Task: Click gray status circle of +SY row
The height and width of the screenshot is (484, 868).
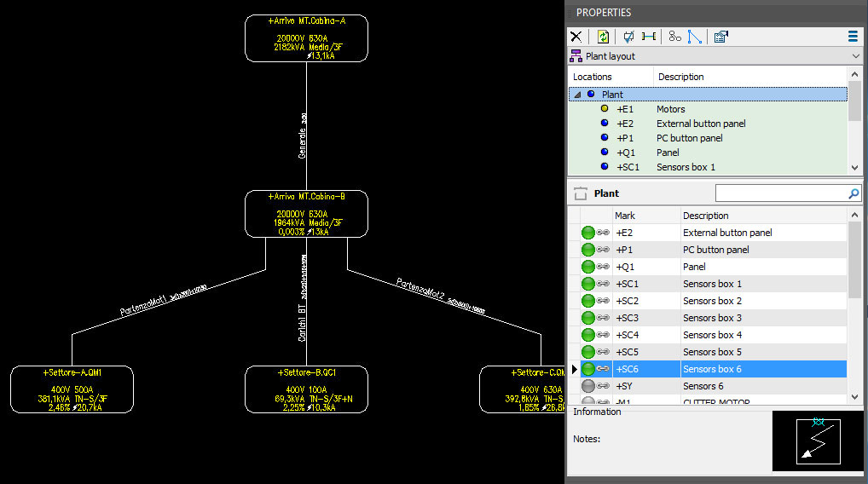Action: pos(587,386)
